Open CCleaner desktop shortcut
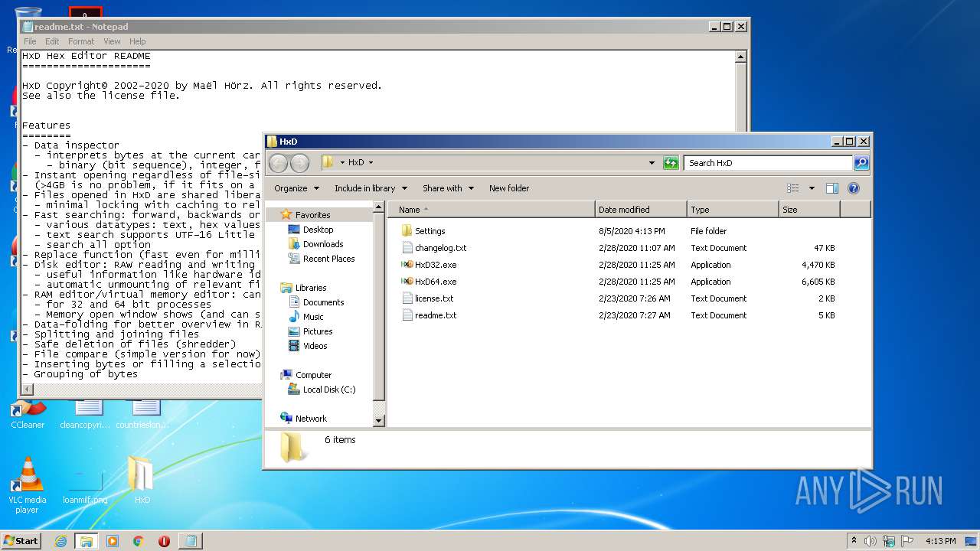The width and height of the screenshot is (980, 551). coord(28,413)
